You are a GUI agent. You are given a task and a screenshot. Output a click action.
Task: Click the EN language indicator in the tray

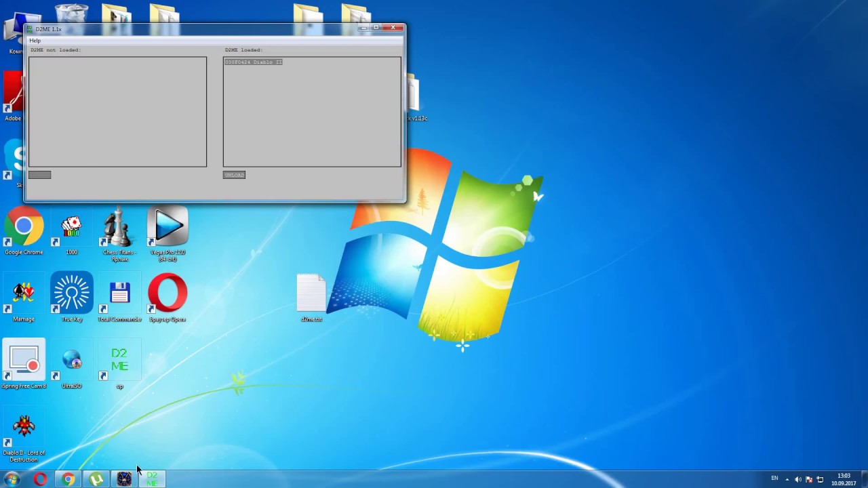774,479
